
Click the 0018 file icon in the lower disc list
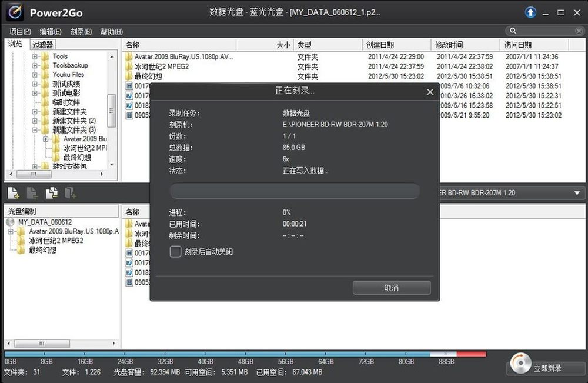coord(129,272)
